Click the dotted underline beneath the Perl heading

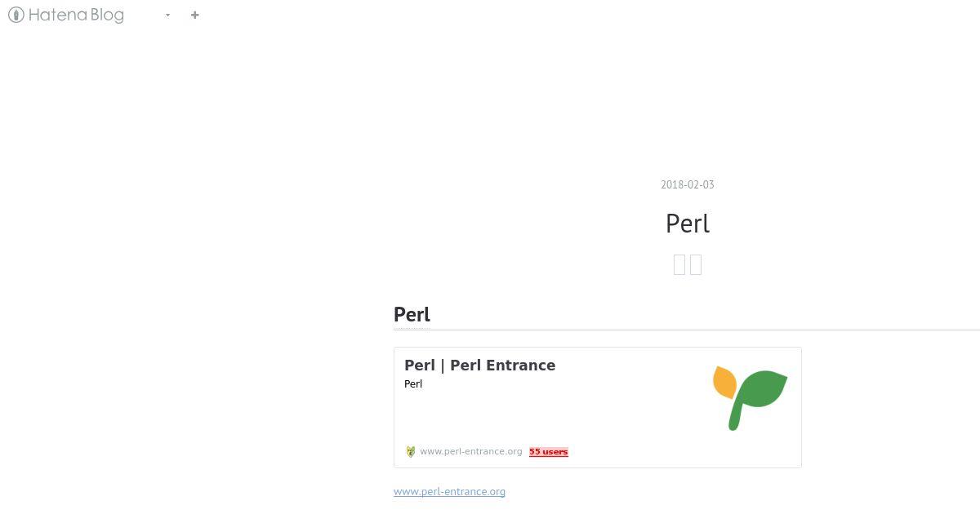[412, 328]
